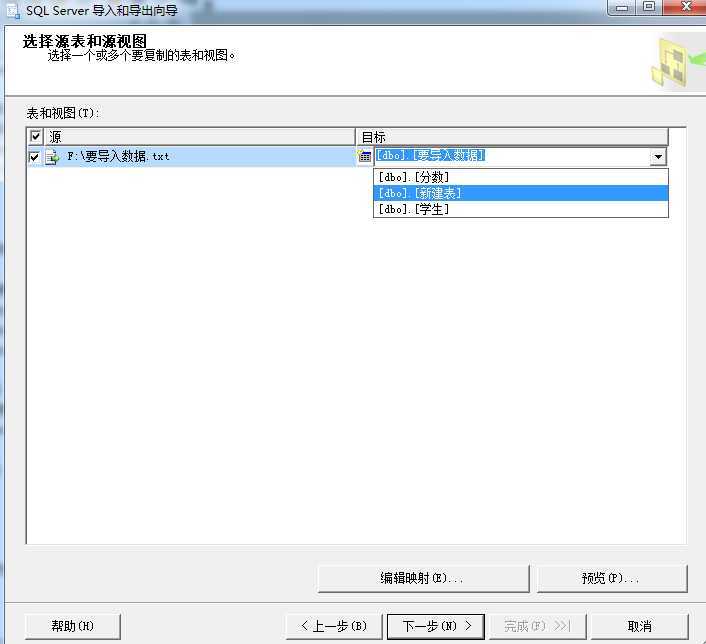This screenshot has height=644, width=706.
Task: Select the F:\要导入数据.txt source row text
Action: [x=118, y=157]
